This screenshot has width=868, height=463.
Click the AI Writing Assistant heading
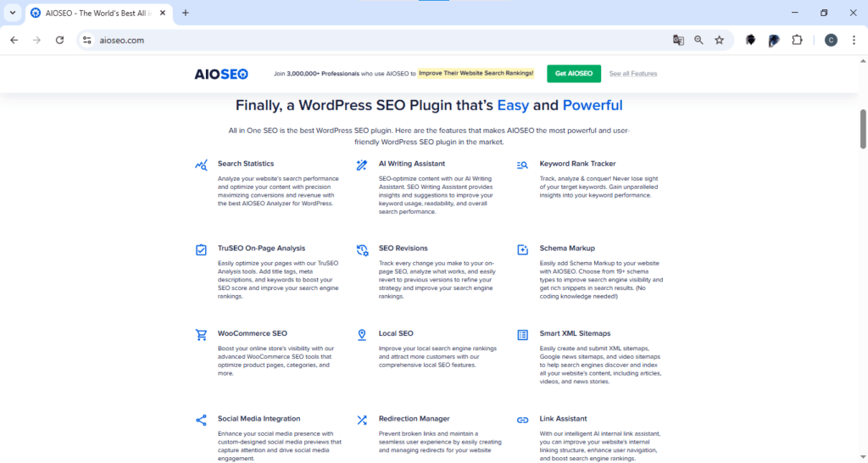click(x=411, y=164)
